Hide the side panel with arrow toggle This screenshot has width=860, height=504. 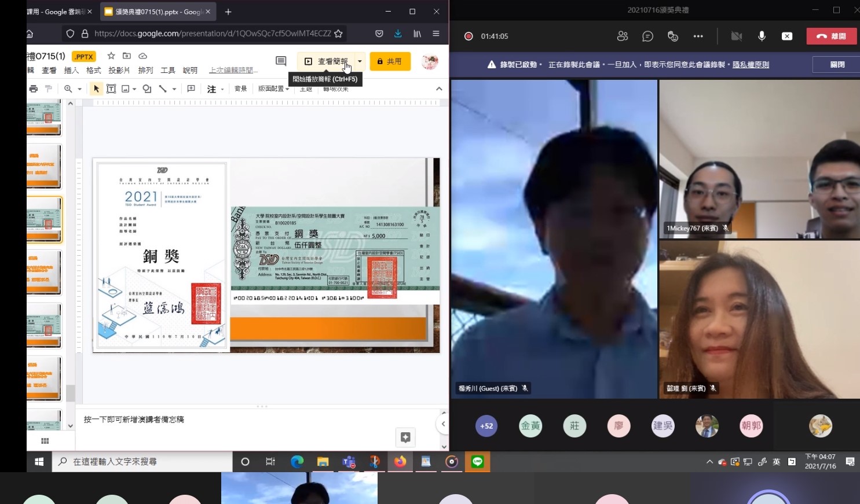click(443, 424)
